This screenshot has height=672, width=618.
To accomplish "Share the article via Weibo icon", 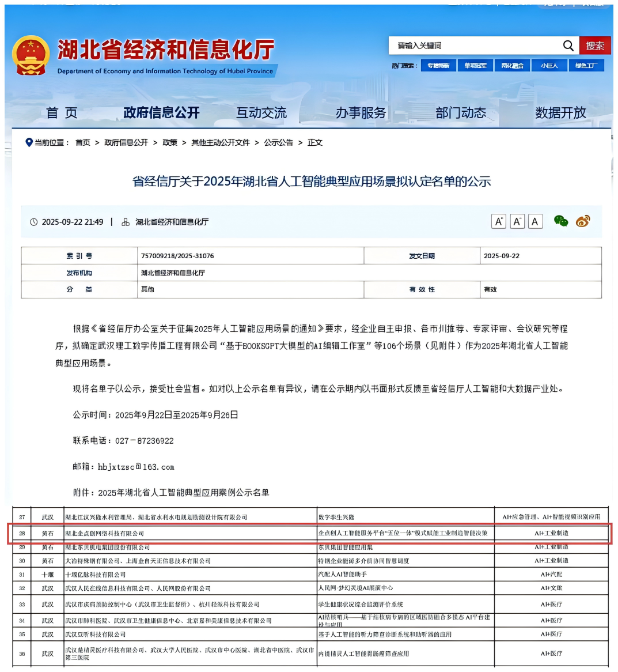I will (x=583, y=221).
